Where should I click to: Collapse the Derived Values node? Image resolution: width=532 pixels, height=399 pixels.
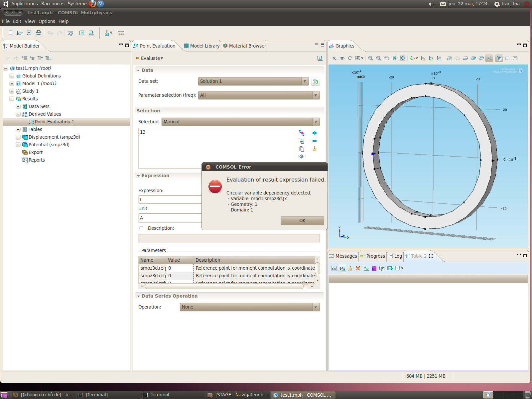click(18, 114)
